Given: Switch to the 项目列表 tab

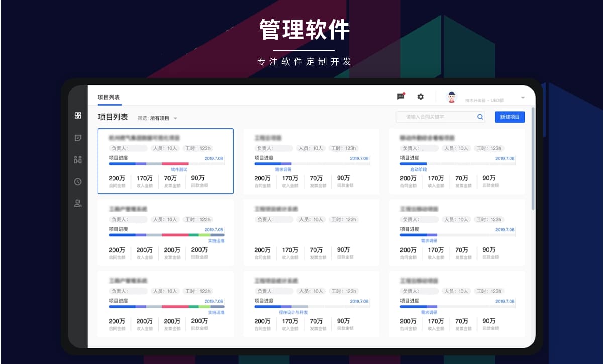Looking at the screenshot, I should 109,96.
